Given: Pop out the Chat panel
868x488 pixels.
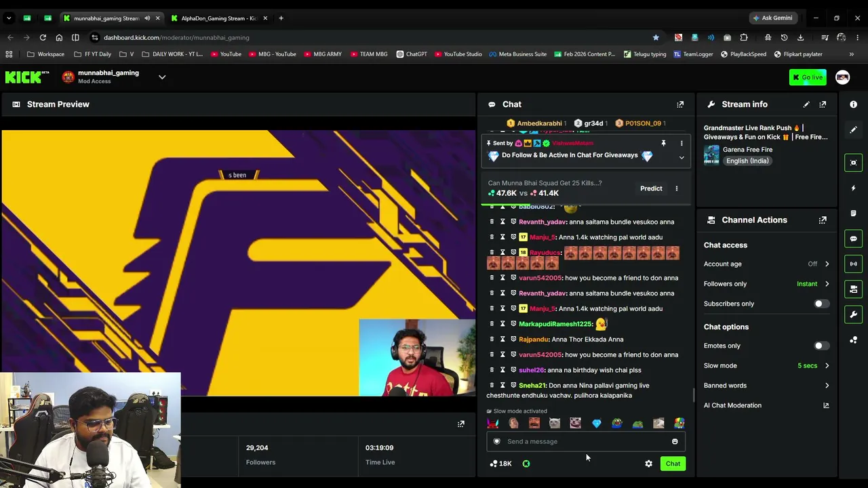Looking at the screenshot, I should [680, 104].
